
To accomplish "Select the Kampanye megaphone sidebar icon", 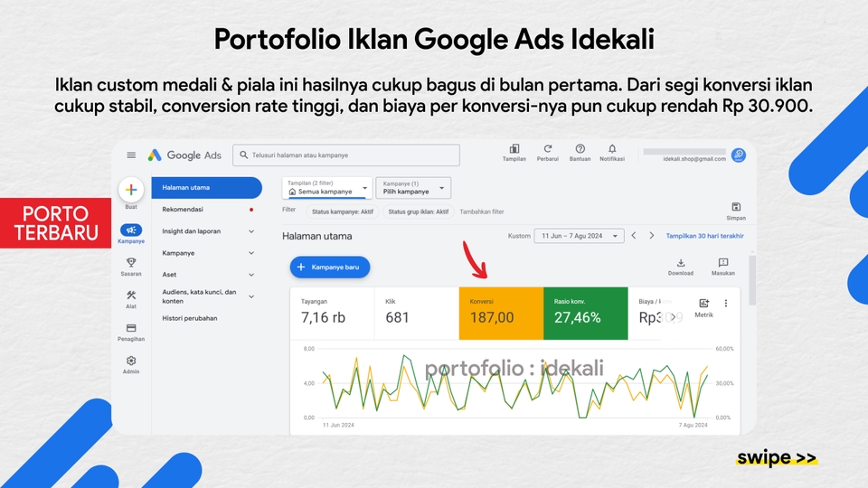I will tap(131, 230).
